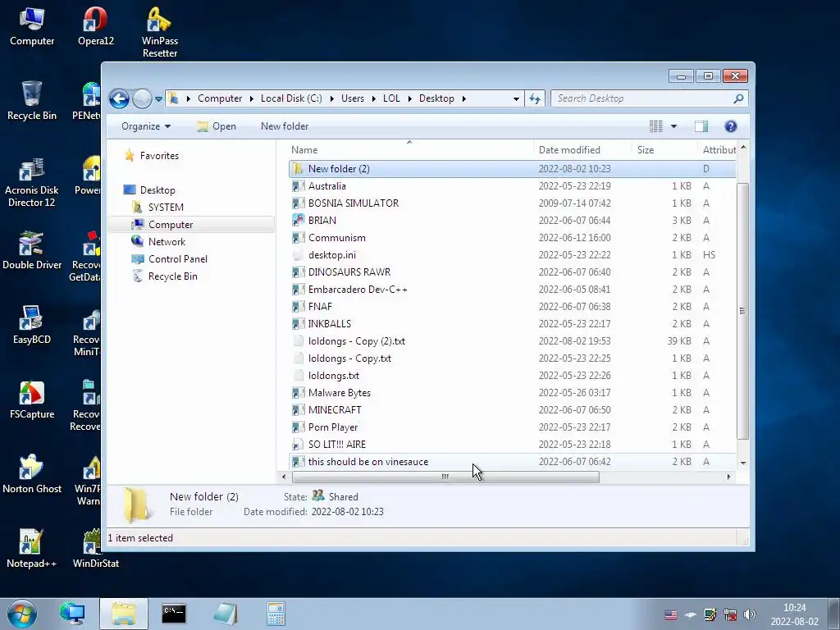
Task: Launch EasyBCD from the desktop
Action: [32, 325]
